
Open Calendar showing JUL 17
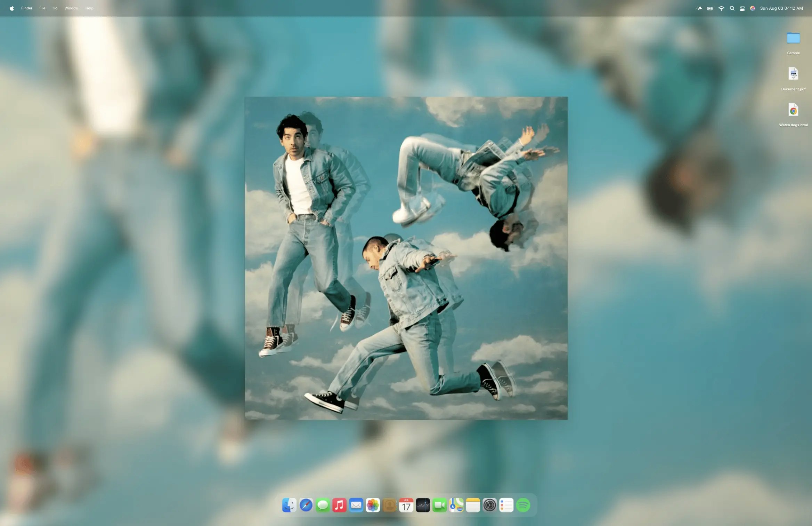tap(406, 505)
